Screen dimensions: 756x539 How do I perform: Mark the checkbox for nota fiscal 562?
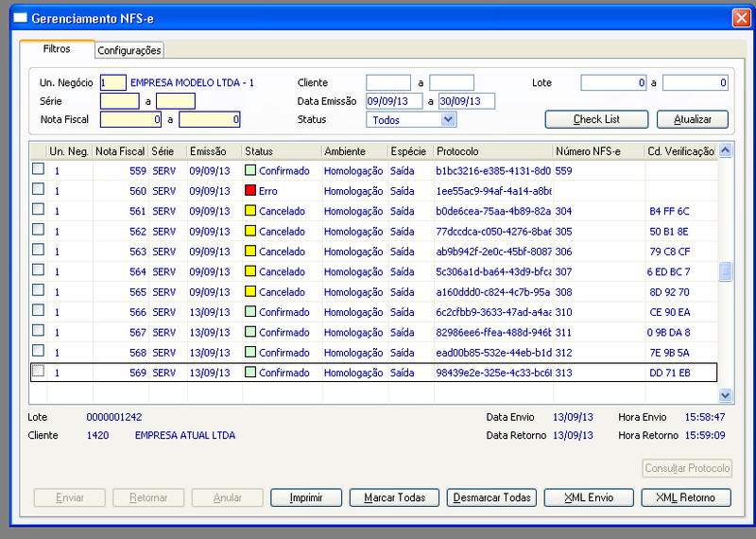point(38,230)
